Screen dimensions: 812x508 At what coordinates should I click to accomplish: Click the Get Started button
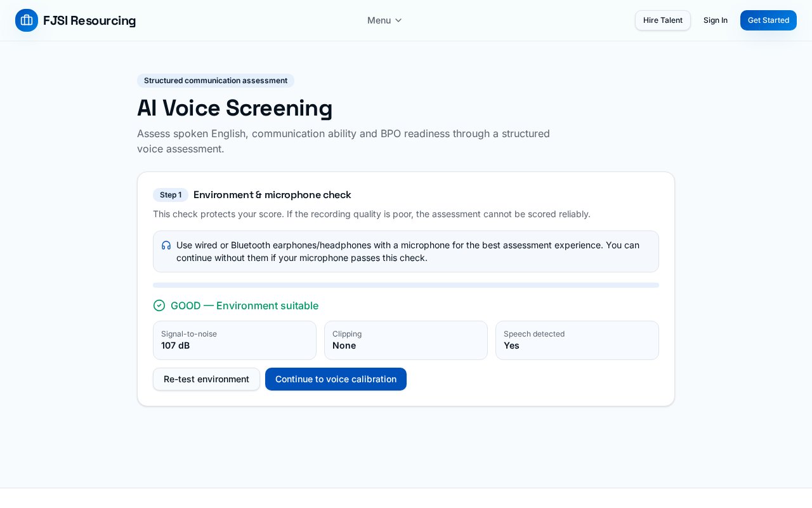768,20
